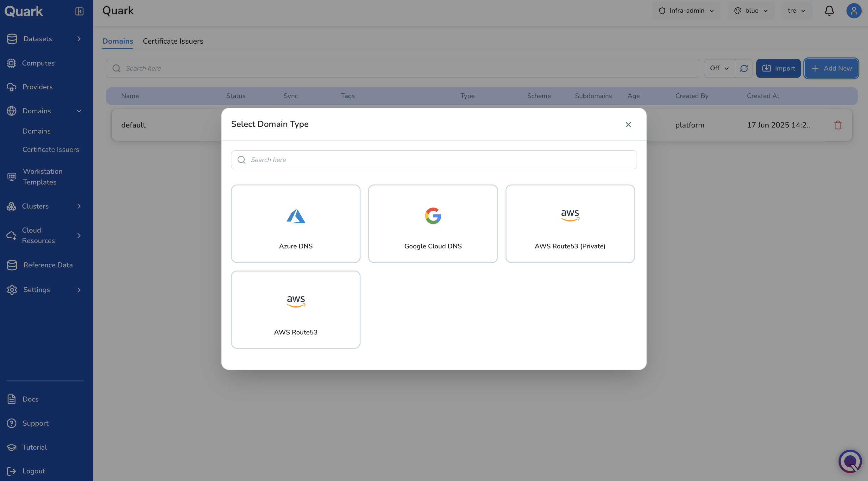The width and height of the screenshot is (868, 481).
Task: Choose the AWS Route53 domain type
Action: coord(296,309)
